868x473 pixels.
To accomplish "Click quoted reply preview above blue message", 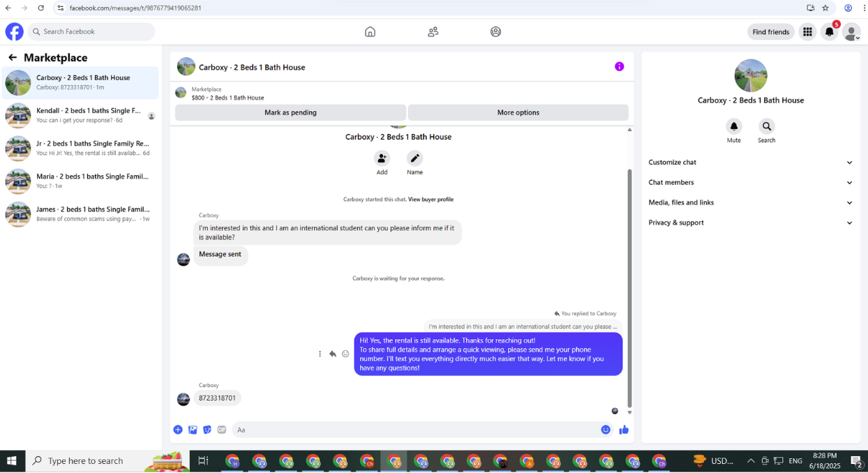I will tap(522, 326).
